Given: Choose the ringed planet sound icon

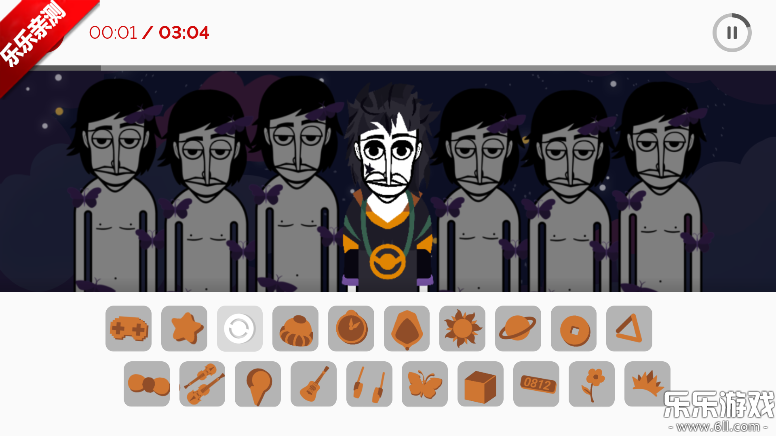Looking at the screenshot, I should coord(518,329).
